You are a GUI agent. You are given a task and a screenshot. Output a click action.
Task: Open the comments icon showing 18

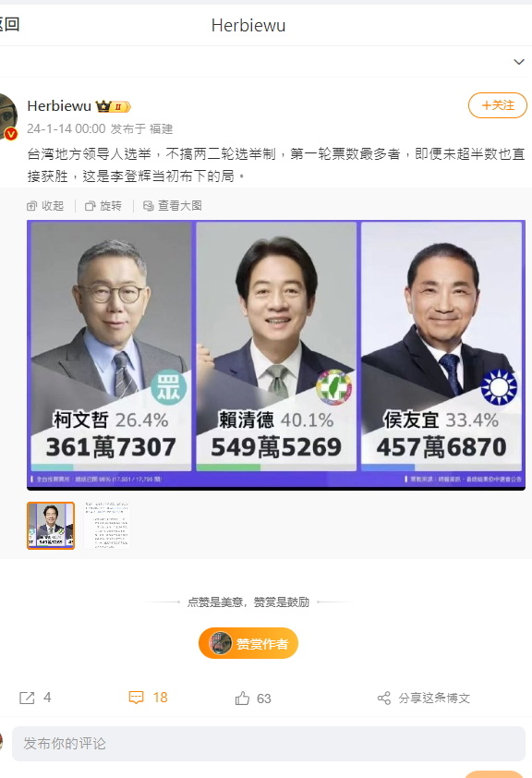(x=136, y=698)
